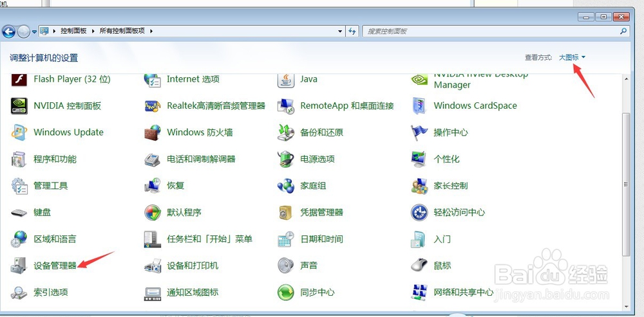The image size is (644, 317).
Task: Click the NVIDIA nView Desktop Manager link
Action: pyautogui.click(x=481, y=80)
